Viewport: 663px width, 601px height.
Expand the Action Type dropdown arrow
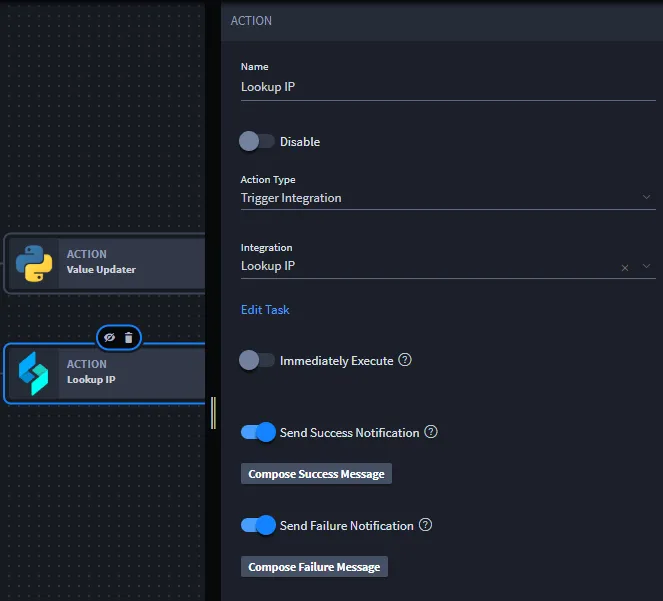(646, 197)
